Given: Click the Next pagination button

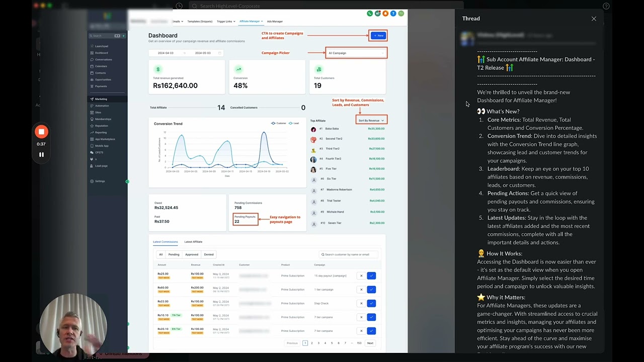Looking at the screenshot, I should coord(370,343).
